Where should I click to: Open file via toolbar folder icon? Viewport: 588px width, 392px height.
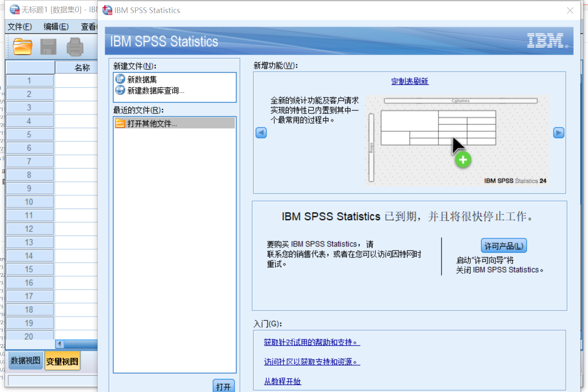pos(22,47)
